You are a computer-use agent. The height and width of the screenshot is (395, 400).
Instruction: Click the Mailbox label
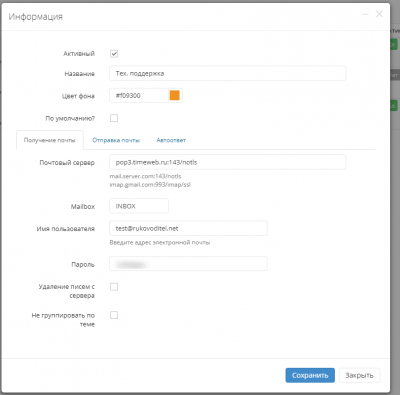click(x=83, y=207)
